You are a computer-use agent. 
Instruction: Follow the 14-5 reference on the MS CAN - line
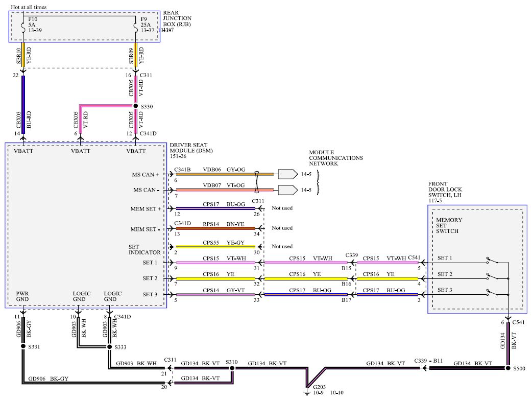(x=306, y=190)
